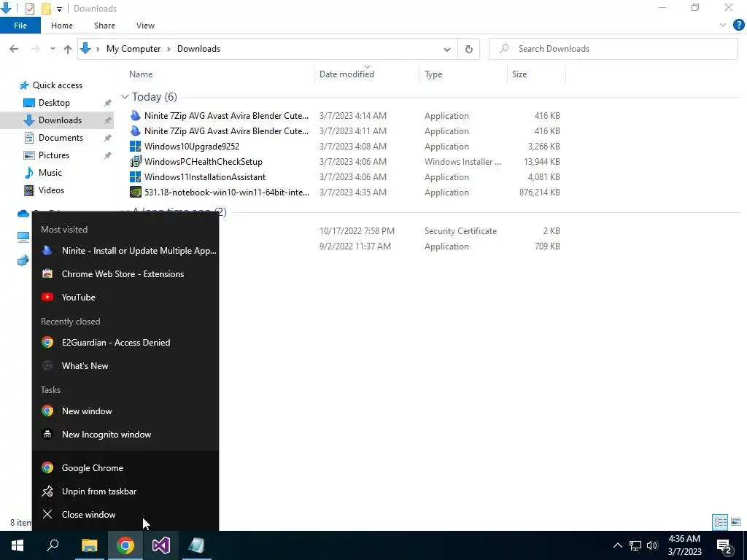Click the YouTube icon in the jump list
Image resolution: width=747 pixels, height=560 pixels.
tap(47, 297)
